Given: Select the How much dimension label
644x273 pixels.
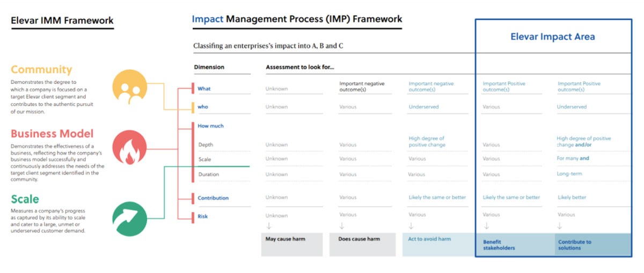Looking at the screenshot, I should tap(210, 126).
